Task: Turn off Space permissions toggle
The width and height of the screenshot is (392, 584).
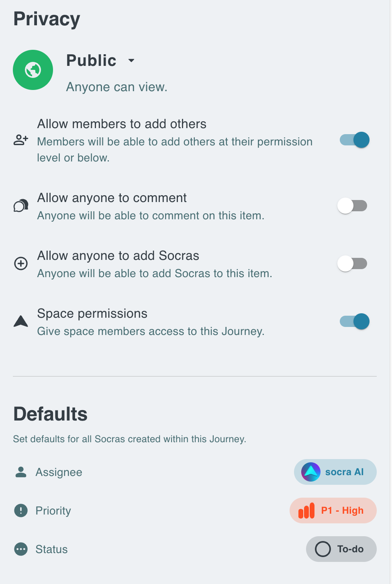Action: [355, 321]
